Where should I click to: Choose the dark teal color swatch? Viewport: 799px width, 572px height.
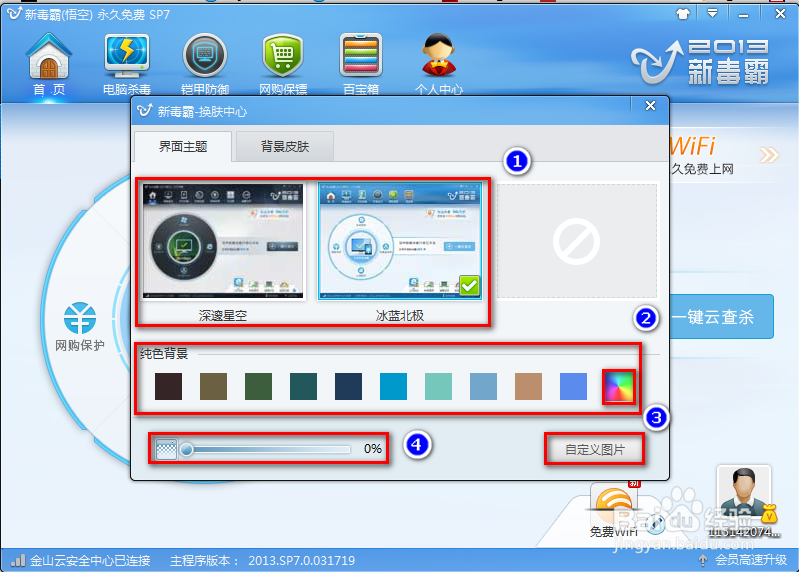tap(303, 386)
